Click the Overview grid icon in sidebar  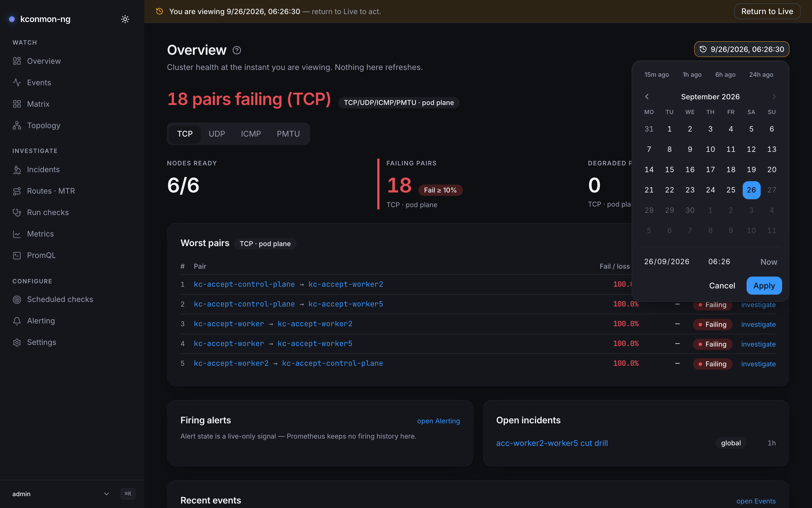click(17, 61)
